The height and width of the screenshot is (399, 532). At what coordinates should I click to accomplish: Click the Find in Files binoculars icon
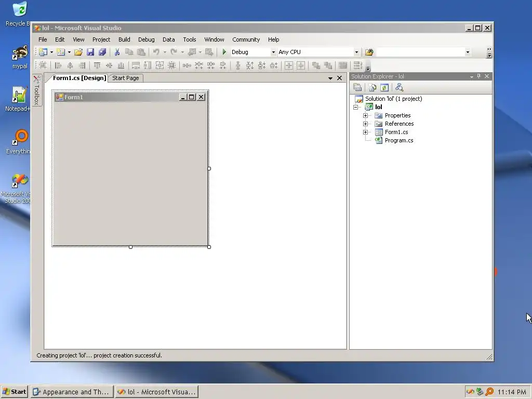369,52
